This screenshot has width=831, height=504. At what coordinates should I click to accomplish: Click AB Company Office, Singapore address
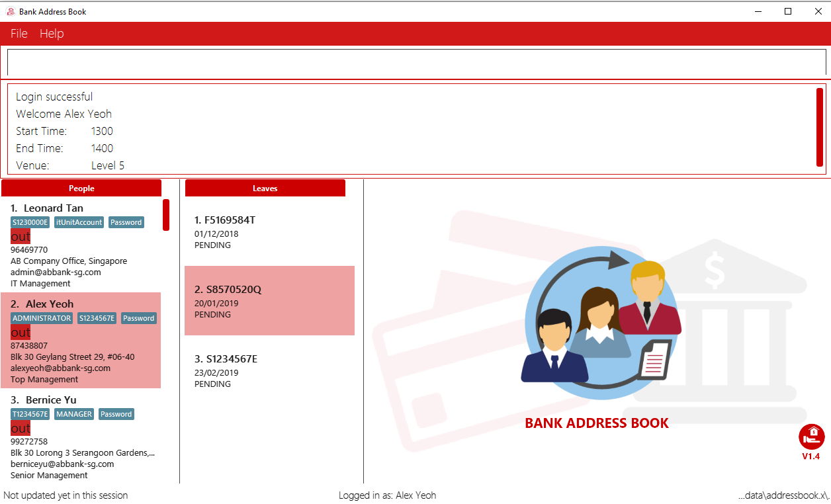pyautogui.click(x=69, y=261)
